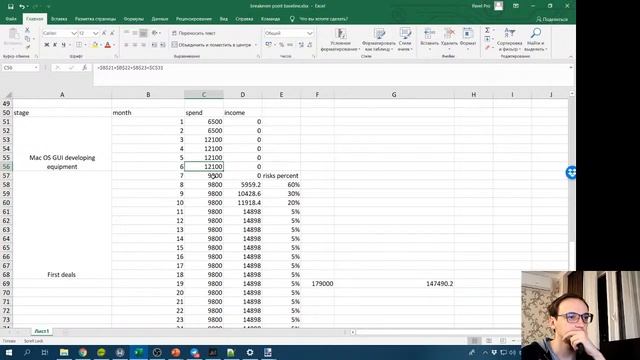Expand font color dropdown arrow
This screenshot has width=640, height=360.
pyautogui.click(x=114, y=44)
